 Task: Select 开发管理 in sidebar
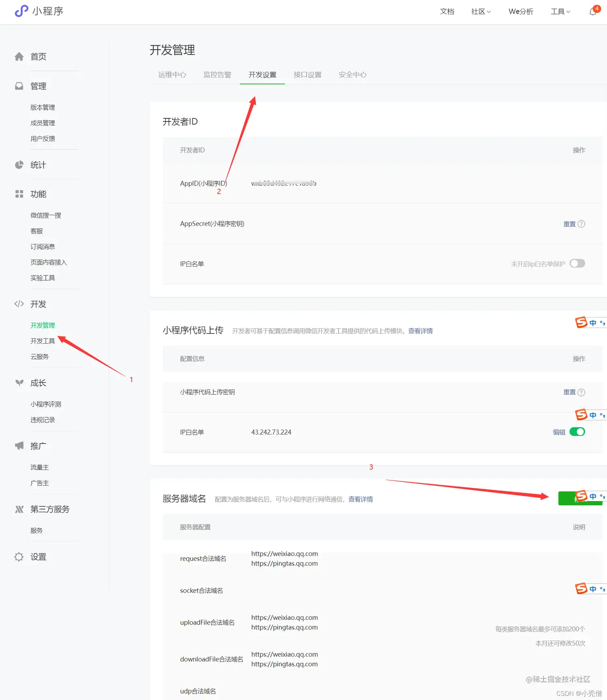(43, 325)
